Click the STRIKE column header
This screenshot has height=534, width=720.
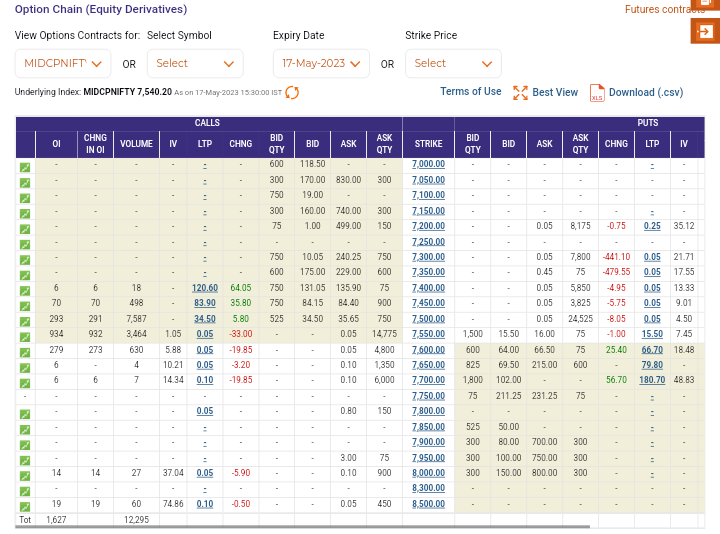428,144
